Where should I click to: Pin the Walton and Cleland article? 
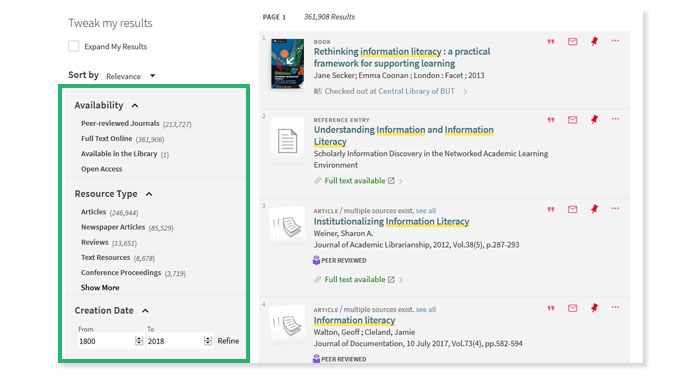594,308
